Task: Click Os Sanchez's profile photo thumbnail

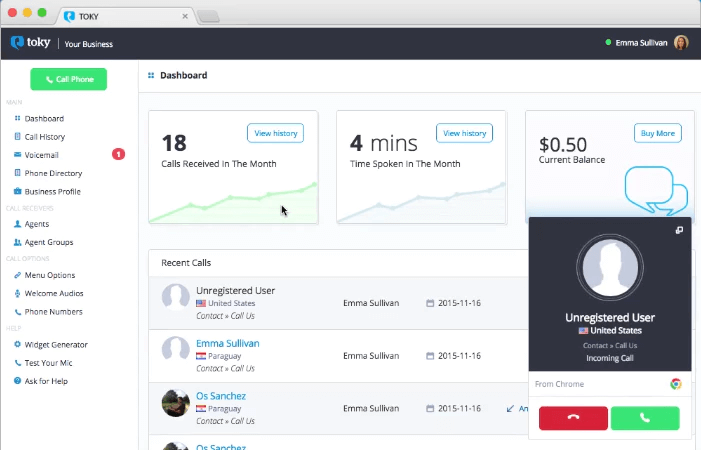Action: coord(176,403)
